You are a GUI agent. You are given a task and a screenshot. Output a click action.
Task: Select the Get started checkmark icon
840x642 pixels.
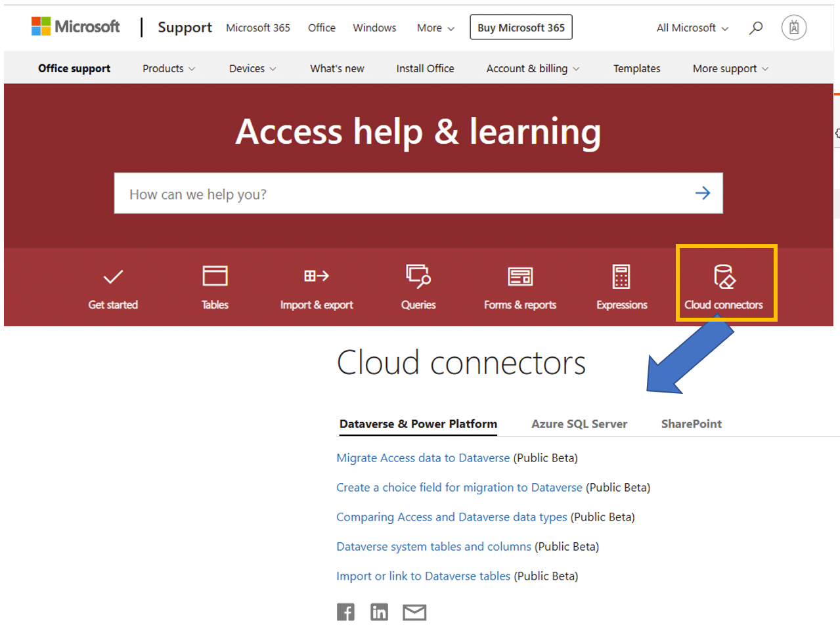pyautogui.click(x=113, y=276)
